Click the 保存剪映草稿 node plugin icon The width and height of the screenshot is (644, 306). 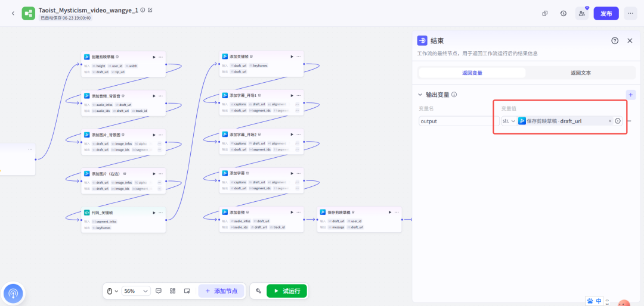pyautogui.click(x=323, y=212)
